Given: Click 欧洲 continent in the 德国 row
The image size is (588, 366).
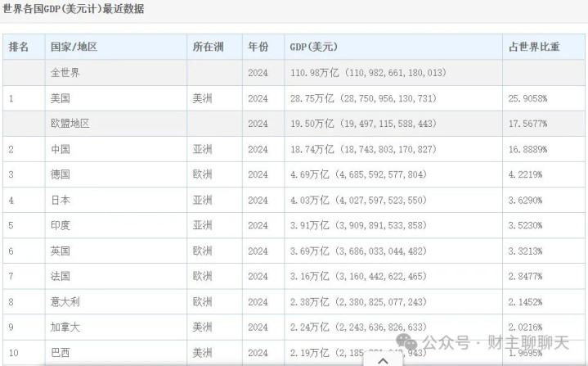Looking at the screenshot, I should click(202, 174).
